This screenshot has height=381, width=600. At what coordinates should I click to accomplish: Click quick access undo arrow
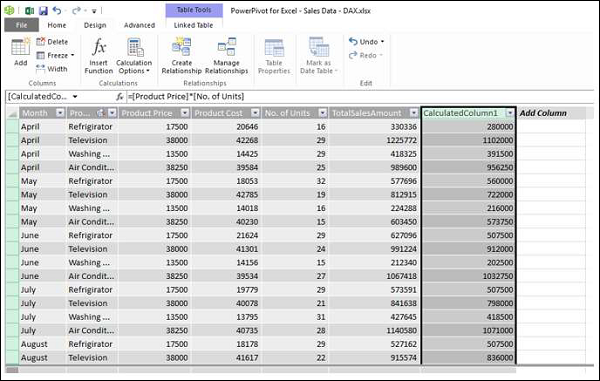point(57,10)
